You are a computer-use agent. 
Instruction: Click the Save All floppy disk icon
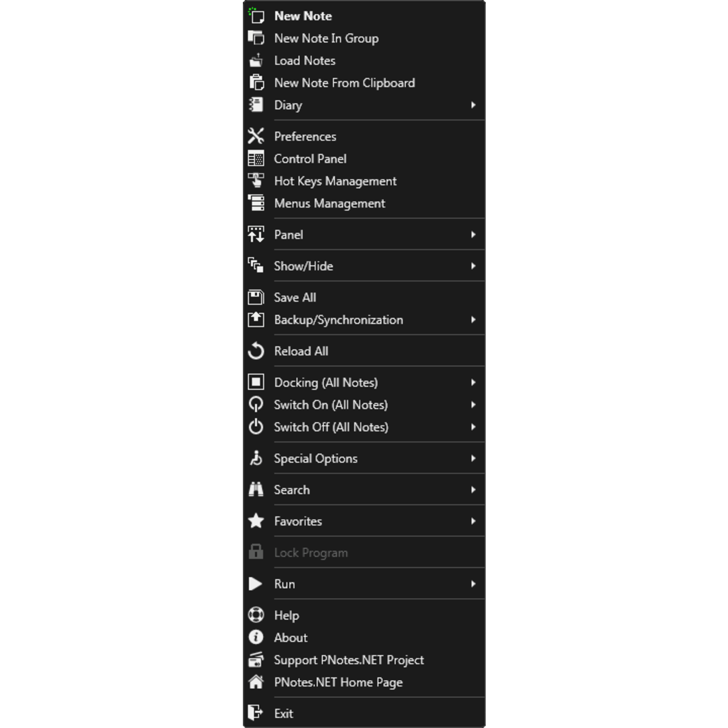[x=257, y=297]
